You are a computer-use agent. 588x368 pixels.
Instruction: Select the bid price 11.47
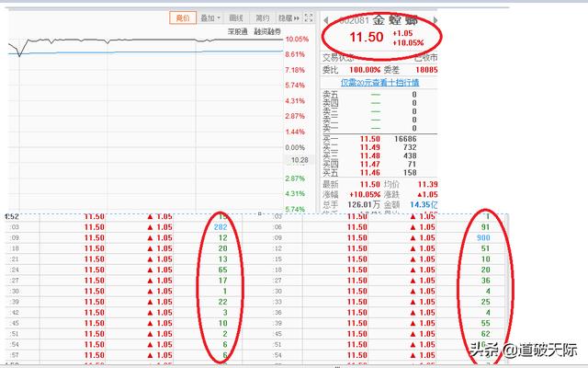point(369,165)
